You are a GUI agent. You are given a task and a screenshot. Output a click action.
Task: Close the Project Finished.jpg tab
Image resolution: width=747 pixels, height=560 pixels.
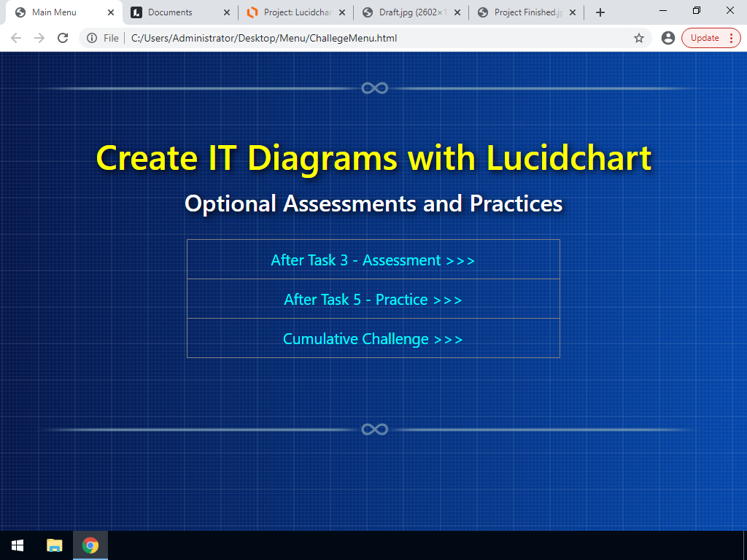tap(573, 12)
